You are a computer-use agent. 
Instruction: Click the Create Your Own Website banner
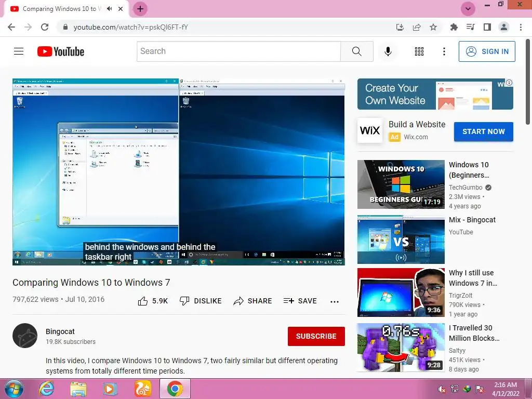[x=435, y=94]
